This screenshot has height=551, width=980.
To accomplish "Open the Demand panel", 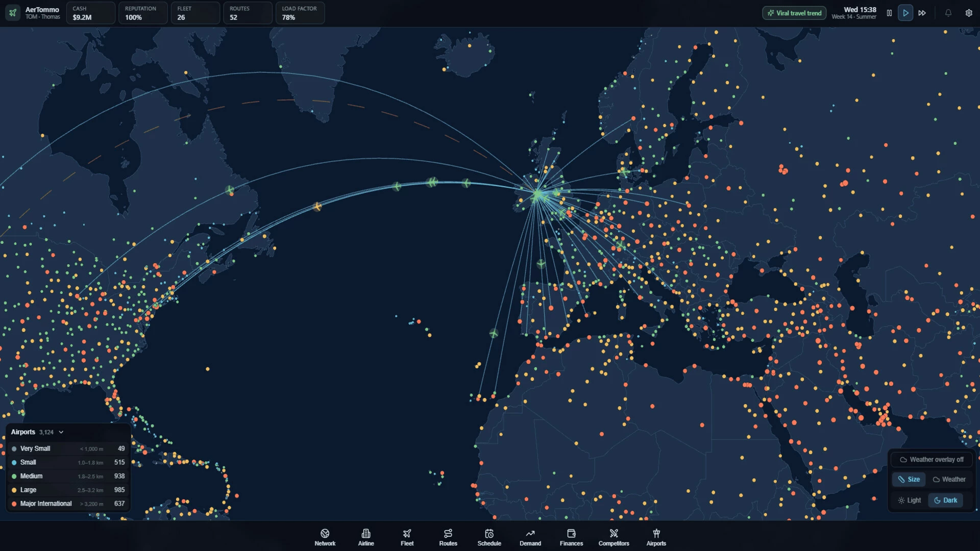I will tap(530, 537).
